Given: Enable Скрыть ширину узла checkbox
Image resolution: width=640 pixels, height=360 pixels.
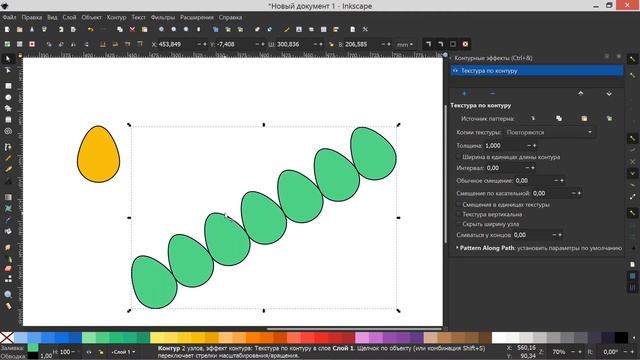Looking at the screenshot, I should point(458,224).
